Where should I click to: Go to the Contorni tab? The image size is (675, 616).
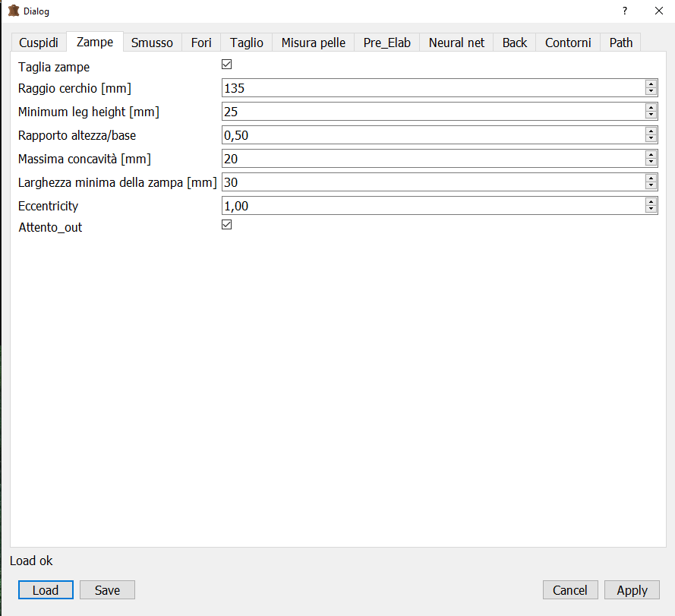pyautogui.click(x=568, y=43)
